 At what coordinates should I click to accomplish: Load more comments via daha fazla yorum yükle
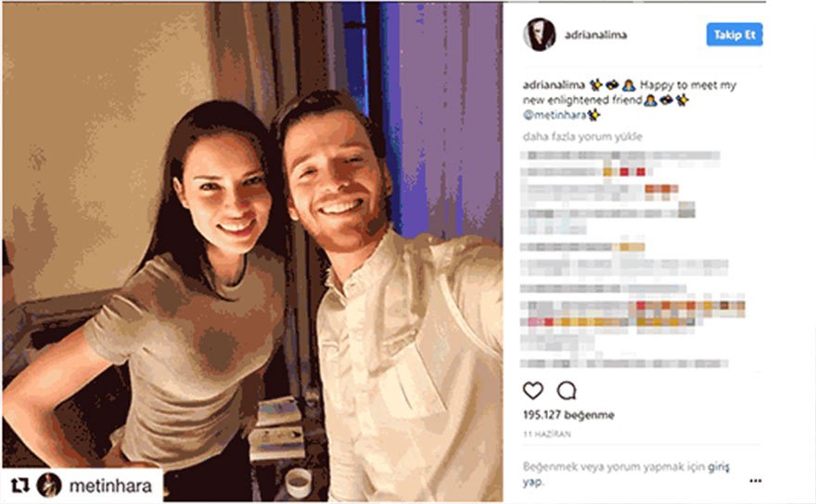(582, 137)
